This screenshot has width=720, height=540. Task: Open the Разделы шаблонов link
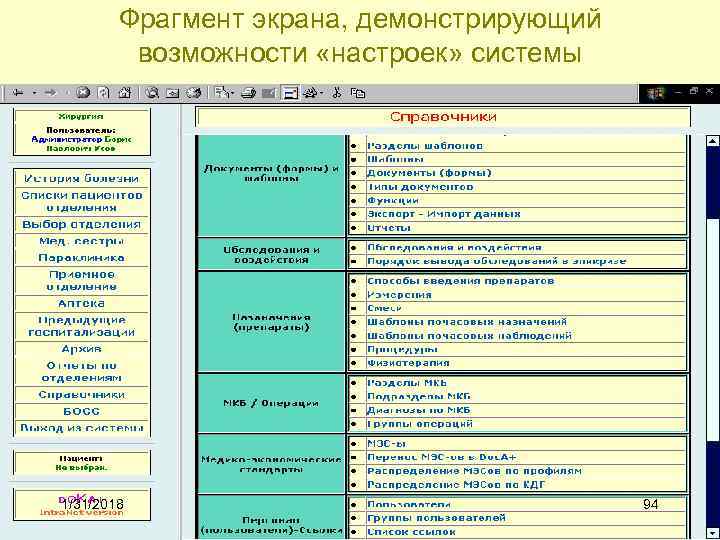tap(425, 146)
